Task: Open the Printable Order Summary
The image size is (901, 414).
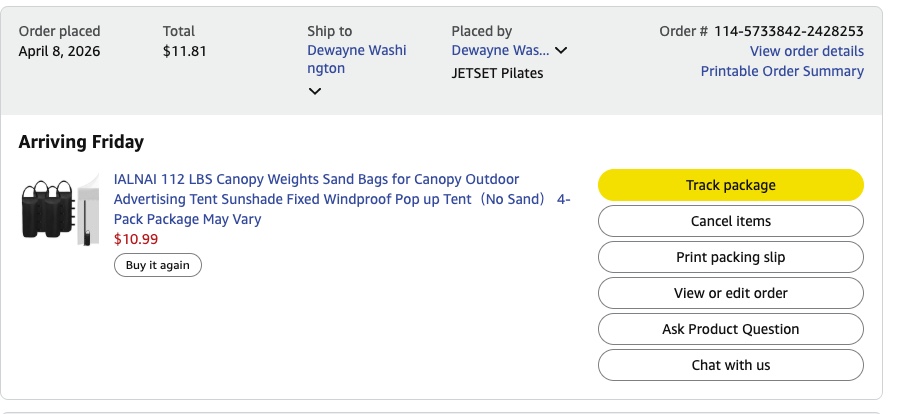Action: pos(782,71)
